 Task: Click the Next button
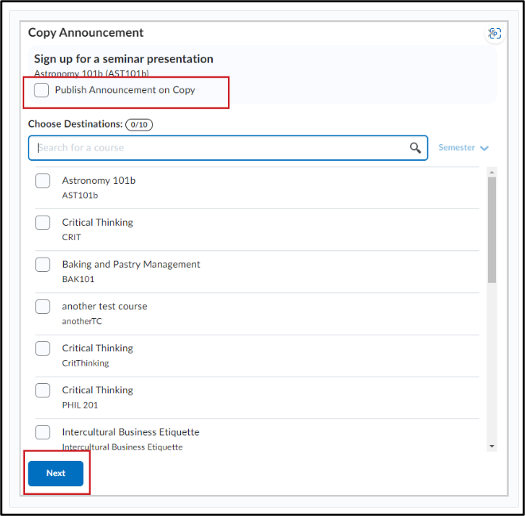(56, 473)
